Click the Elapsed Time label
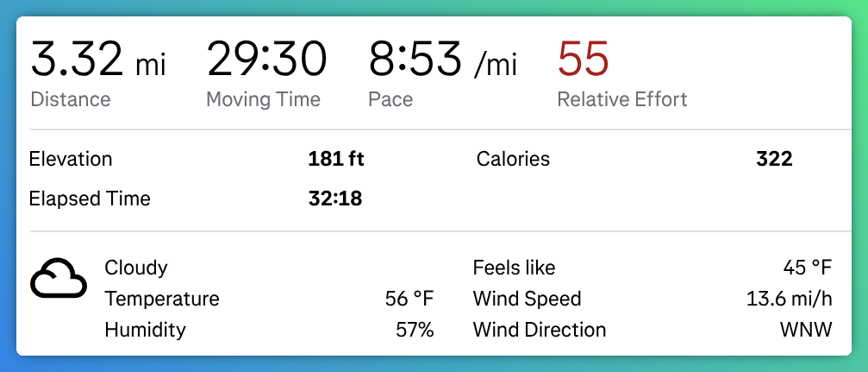 click(x=90, y=199)
